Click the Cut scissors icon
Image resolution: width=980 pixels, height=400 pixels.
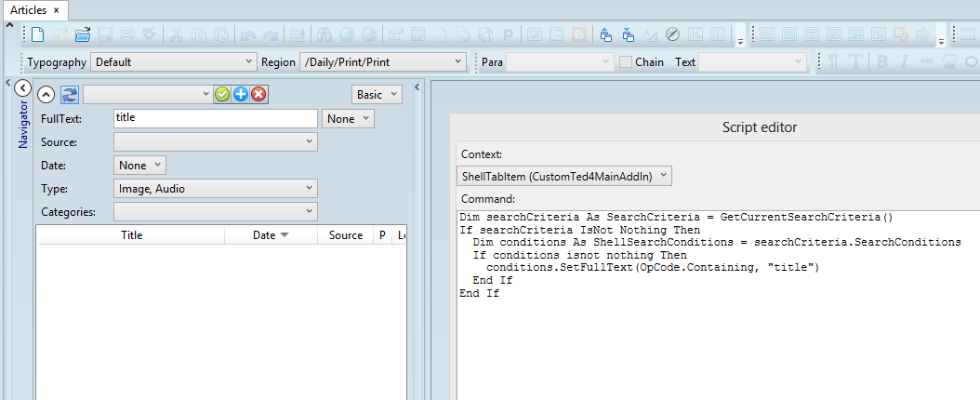click(177, 34)
